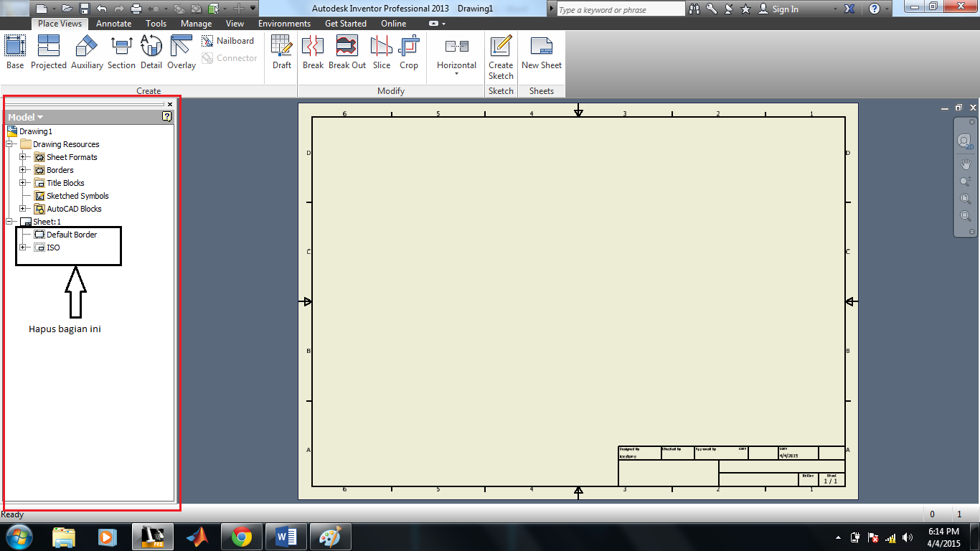Select the Break tool
The height and width of the screenshot is (551, 980).
point(313,52)
